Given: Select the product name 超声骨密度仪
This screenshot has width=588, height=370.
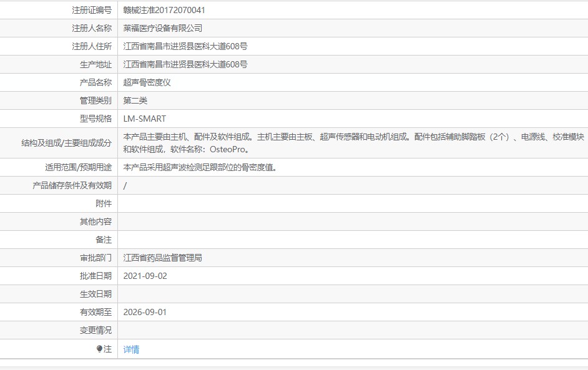Looking at the screenshot, I should (x=147, y=82).
